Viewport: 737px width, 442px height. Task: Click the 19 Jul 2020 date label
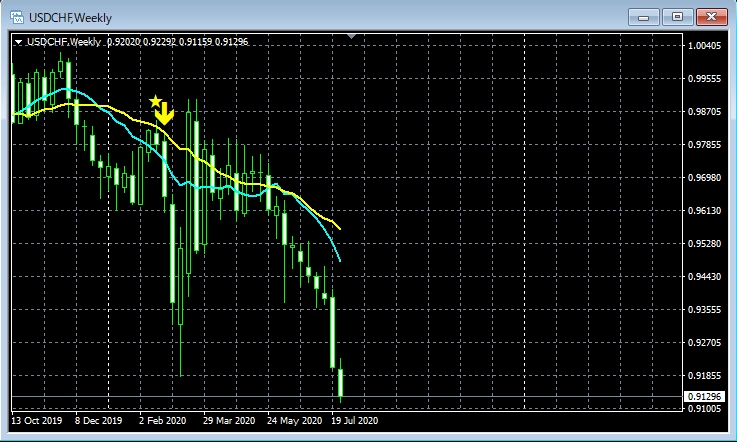pyautogui.click(x=354, y=421)
